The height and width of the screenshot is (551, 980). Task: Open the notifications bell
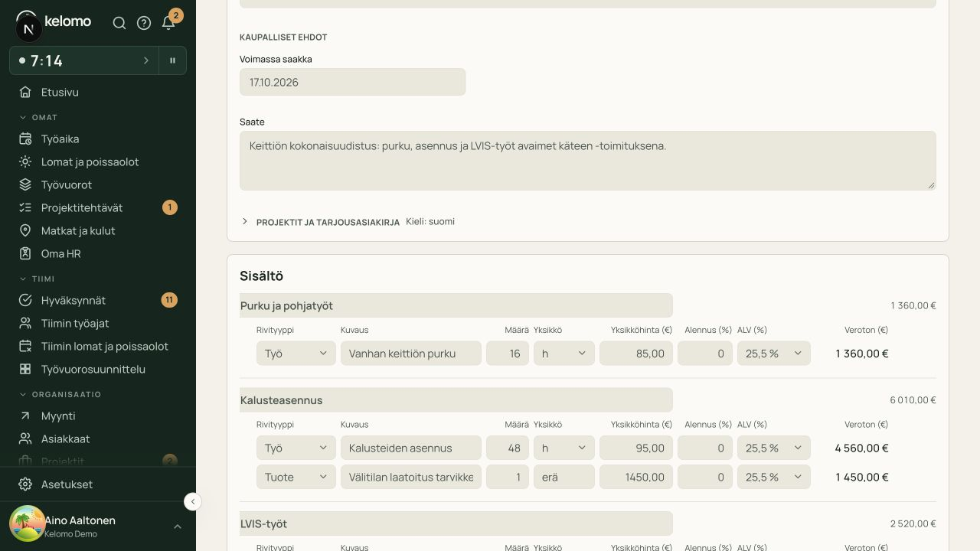168,23
